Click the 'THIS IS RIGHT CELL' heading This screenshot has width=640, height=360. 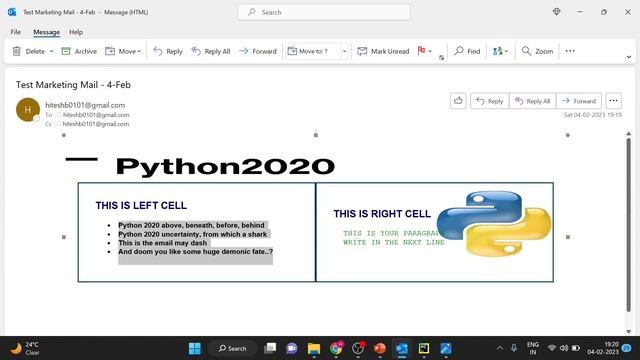coord(382,213)
